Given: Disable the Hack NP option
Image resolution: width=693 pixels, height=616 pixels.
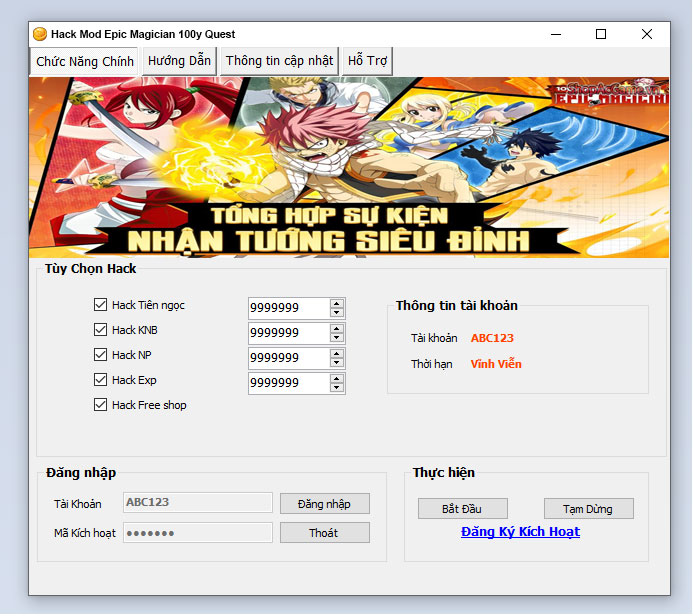Looking at the screenshot, I should coord(100,355).
